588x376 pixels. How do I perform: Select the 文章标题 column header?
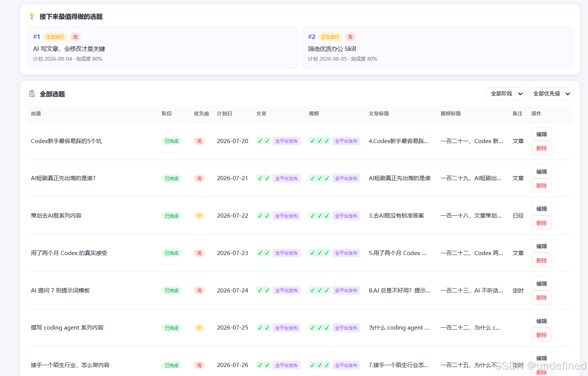pyautogui.click(x=379, y=113)
